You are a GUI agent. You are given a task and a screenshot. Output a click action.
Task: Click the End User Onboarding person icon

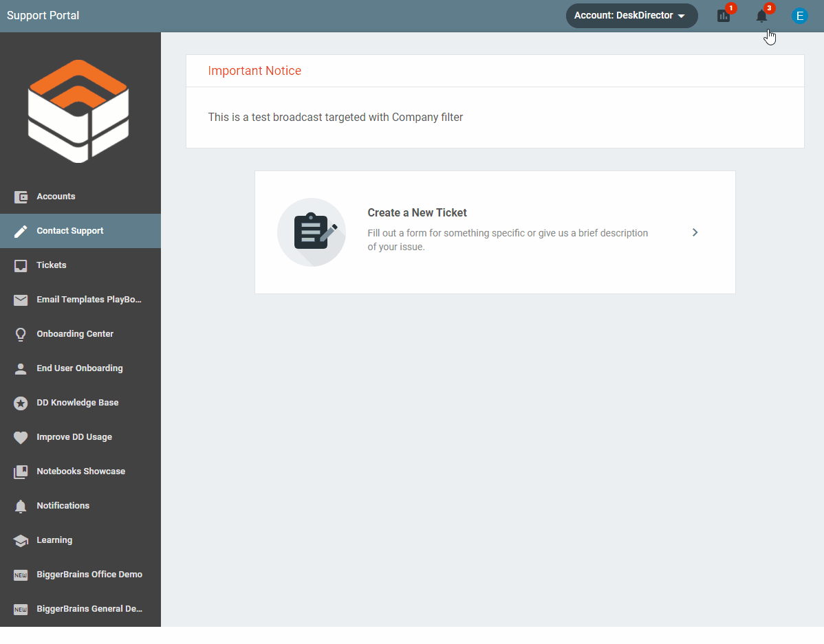click(21, 369)
